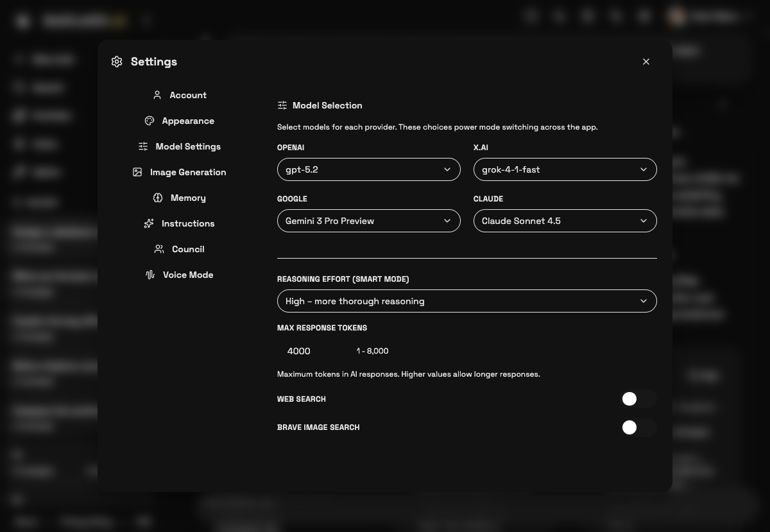Click the Voice Mode waveform icon

150,275
